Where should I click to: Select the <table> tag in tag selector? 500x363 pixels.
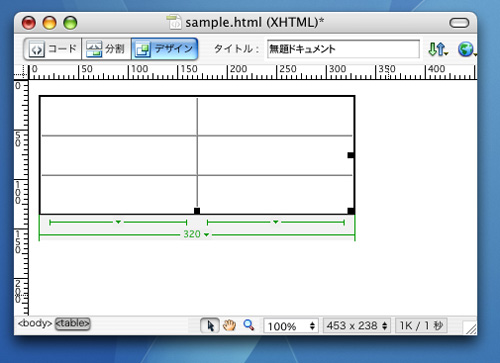coord(72,323)
